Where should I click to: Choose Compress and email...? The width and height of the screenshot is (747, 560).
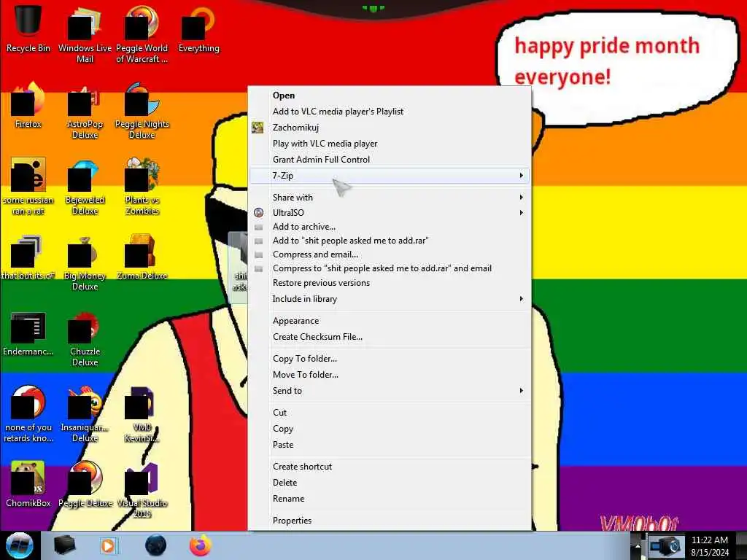[390, 254]
